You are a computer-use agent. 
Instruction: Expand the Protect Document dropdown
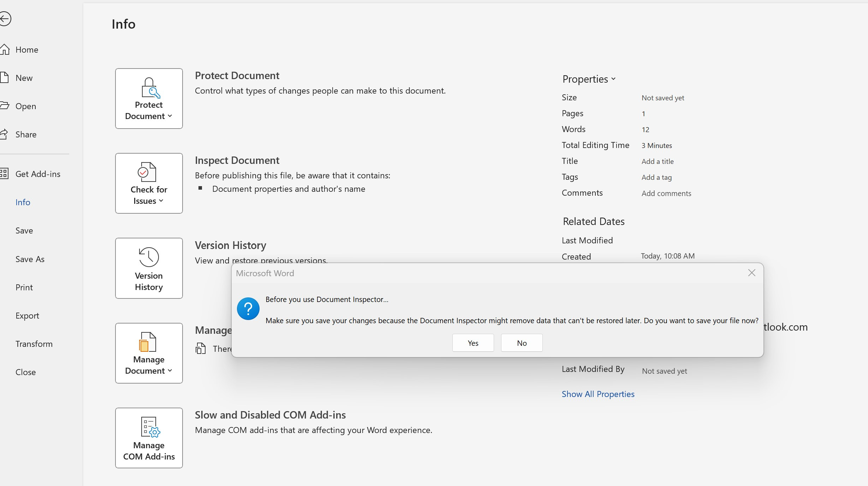(149, 99)
